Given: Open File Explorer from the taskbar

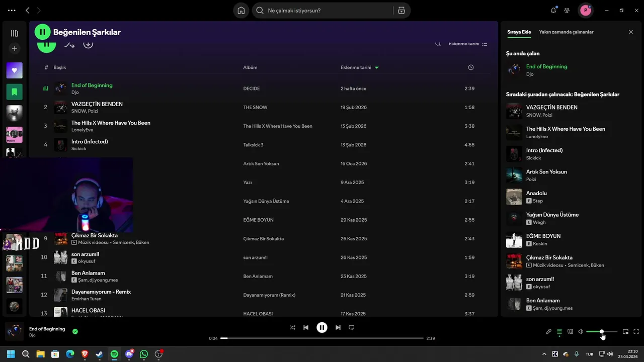Looking at the screenshot, I should (x=41, y=354).
